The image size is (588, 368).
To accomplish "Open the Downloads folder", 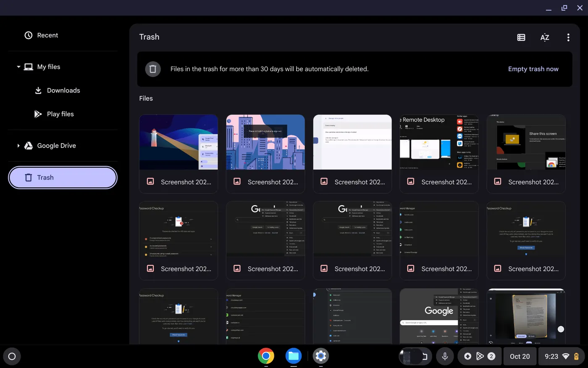I will point(63,90).
